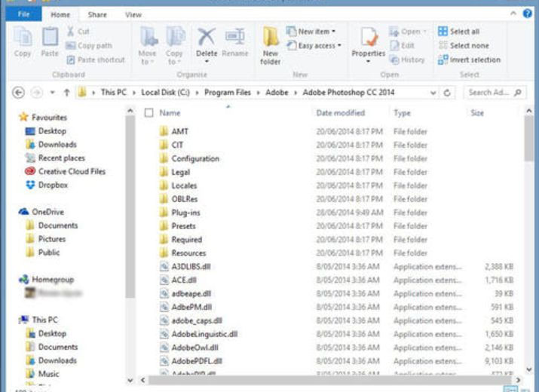Open the Easy access dropdown
This screenshot has height=392, width=539.
[314, 46]
